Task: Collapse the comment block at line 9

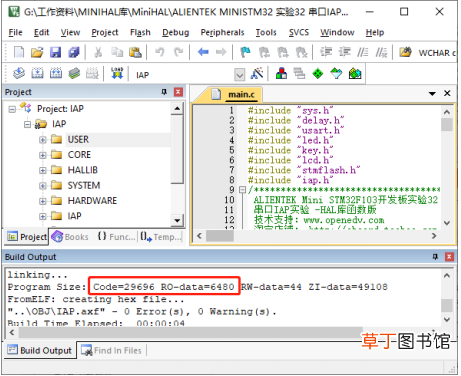Action: click(242, 190)
